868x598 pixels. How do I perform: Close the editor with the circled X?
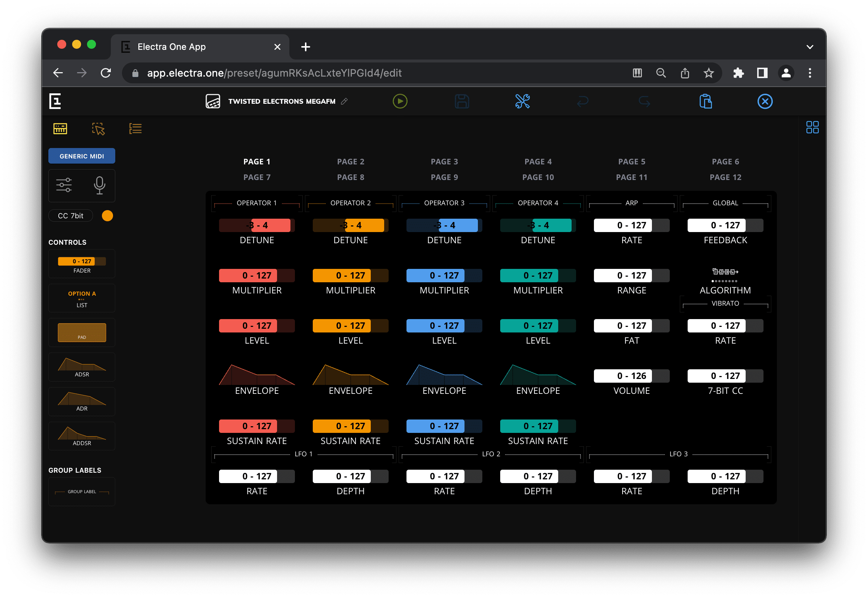coord(765,101)
